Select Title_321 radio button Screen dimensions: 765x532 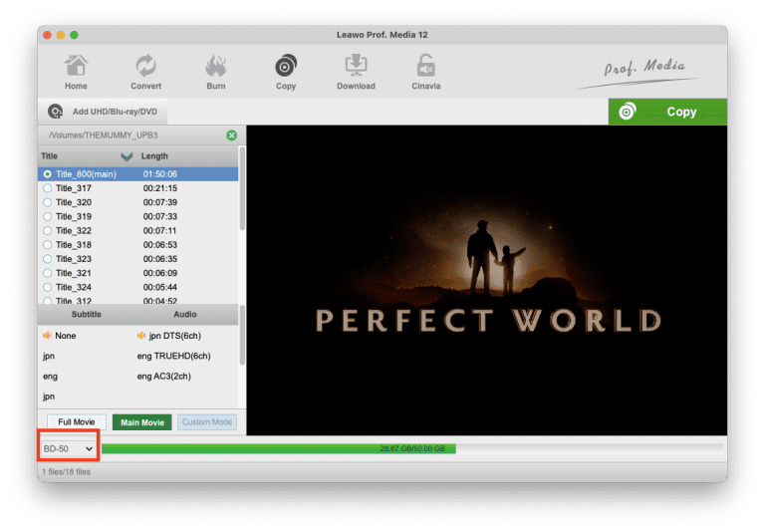click(48, 273)
